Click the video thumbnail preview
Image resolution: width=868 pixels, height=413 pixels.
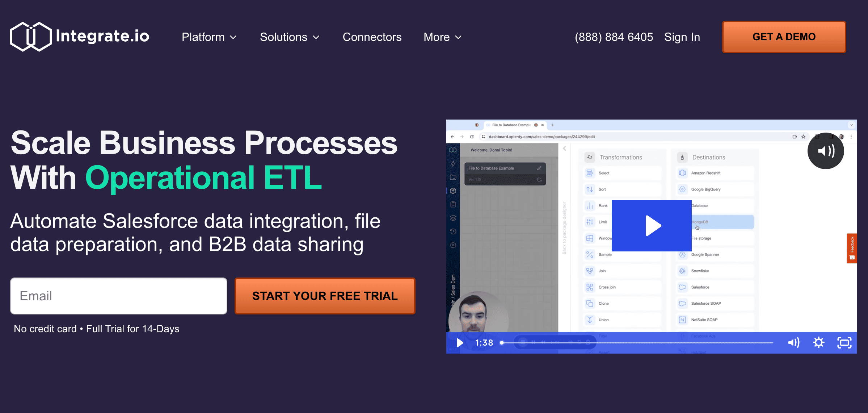pos(652,225)
